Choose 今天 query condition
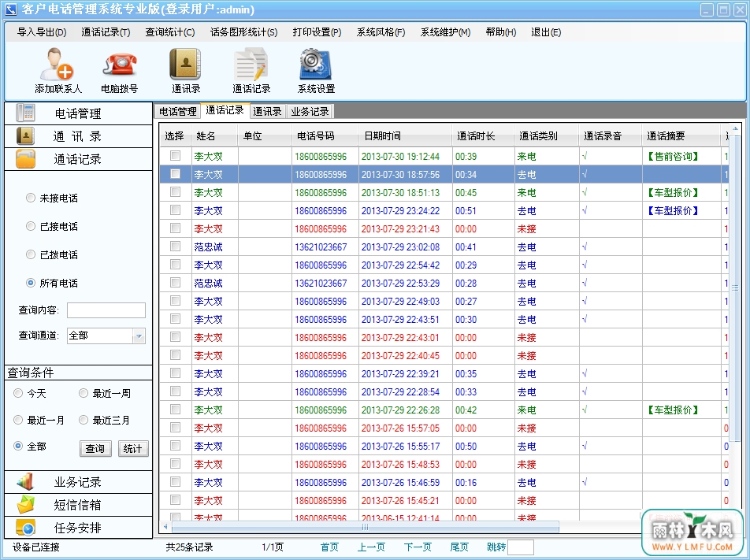The height and width of the screenshot is (560, 750). tap(17, 393)
